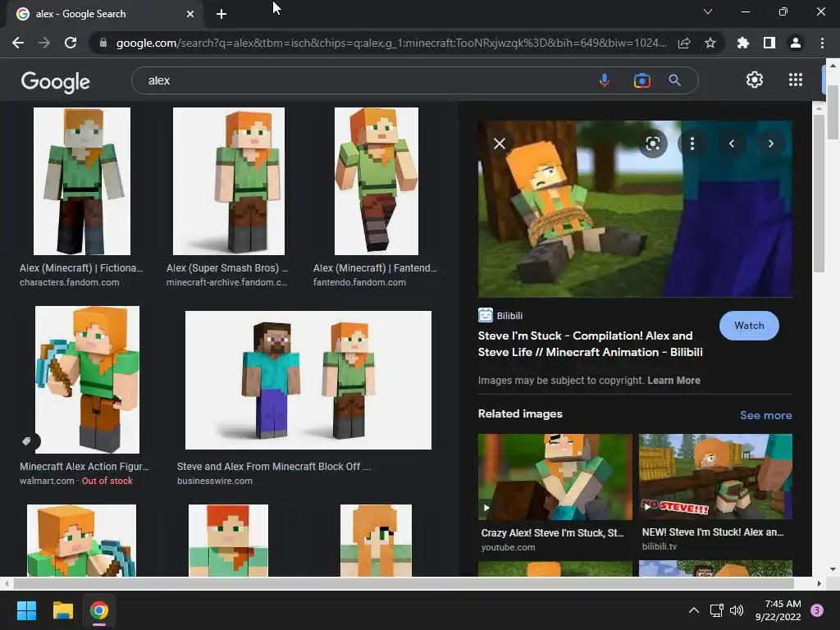Click the 'walmart.com' source text
This screenshot has height=630, width=840.
[47, 481]
